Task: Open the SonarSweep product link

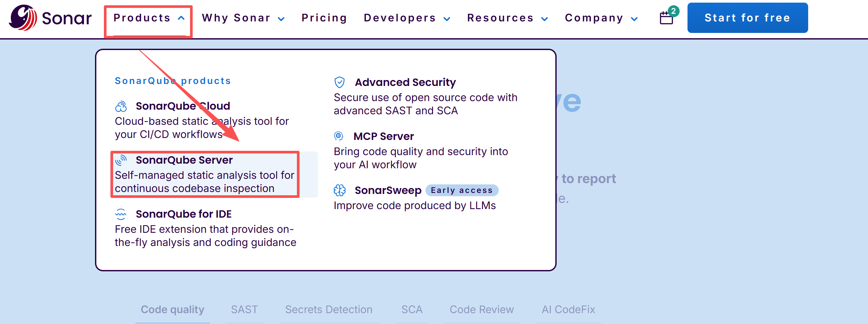Action: (x=388, y=190)
